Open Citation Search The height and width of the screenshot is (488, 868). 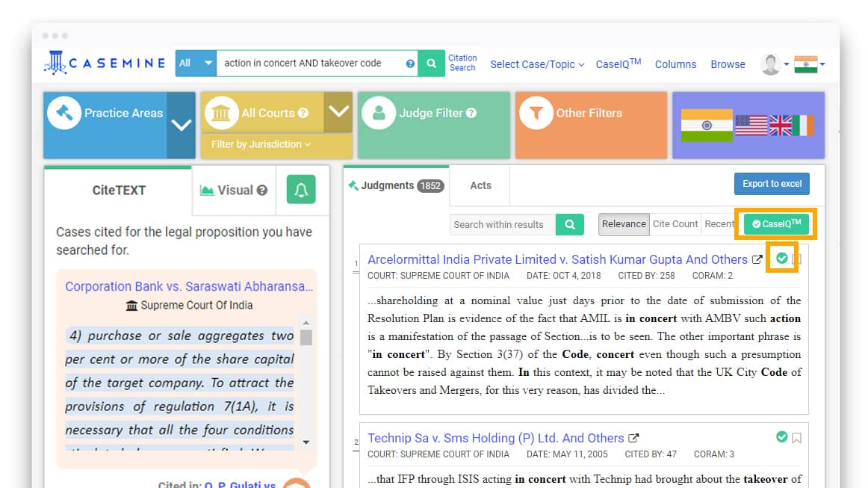462,64
